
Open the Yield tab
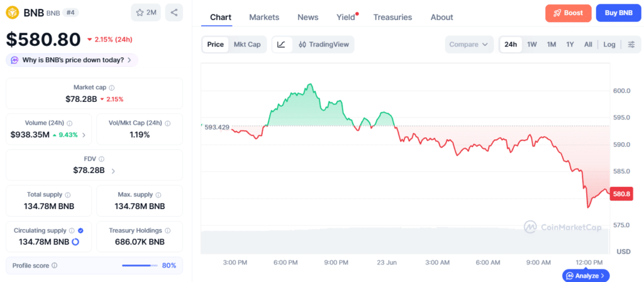click(347, 17)
